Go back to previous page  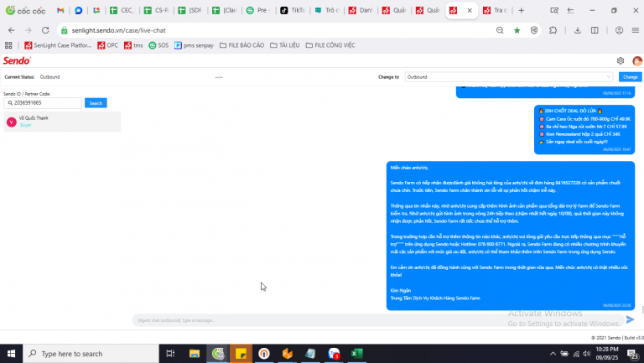point(12,30)
